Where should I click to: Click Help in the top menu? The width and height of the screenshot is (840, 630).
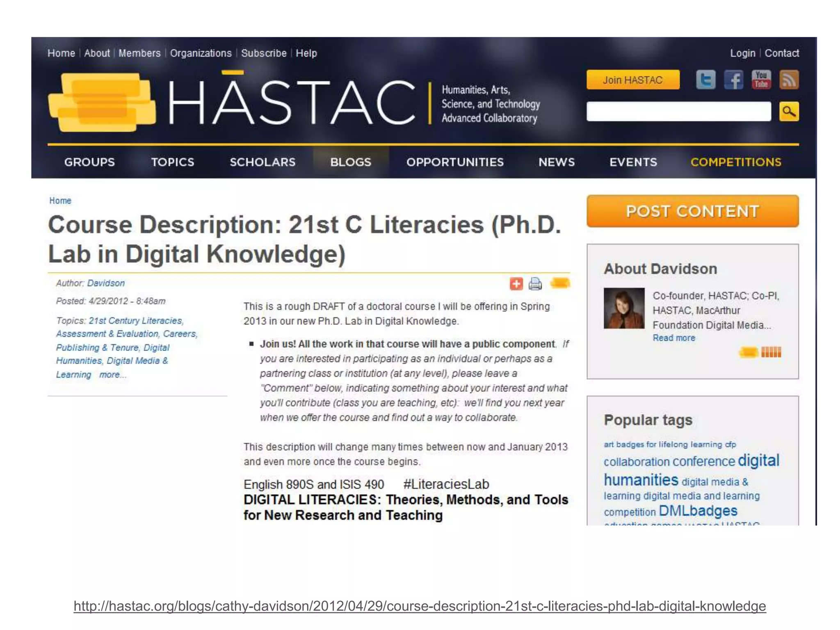tap(306, 53)
